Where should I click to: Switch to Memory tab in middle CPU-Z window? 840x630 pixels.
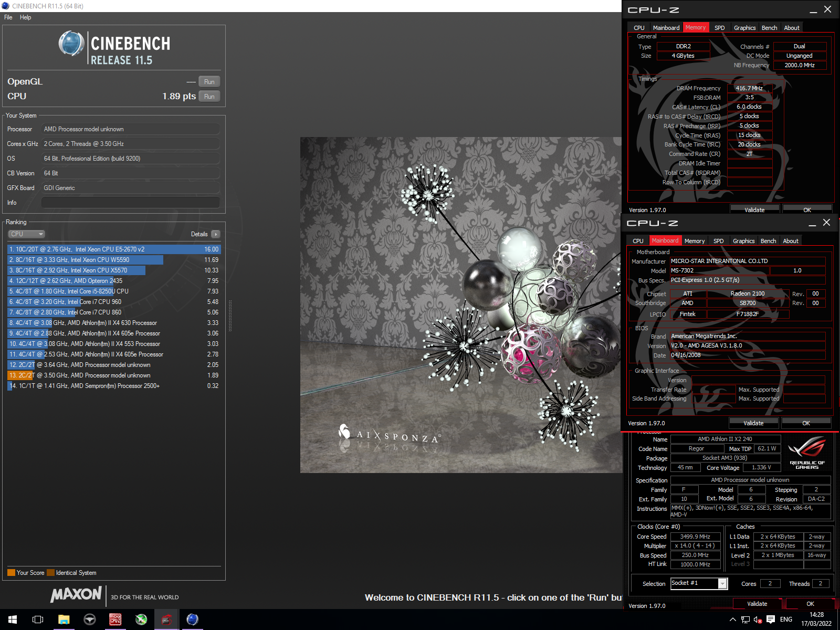(x=695, y=241)
